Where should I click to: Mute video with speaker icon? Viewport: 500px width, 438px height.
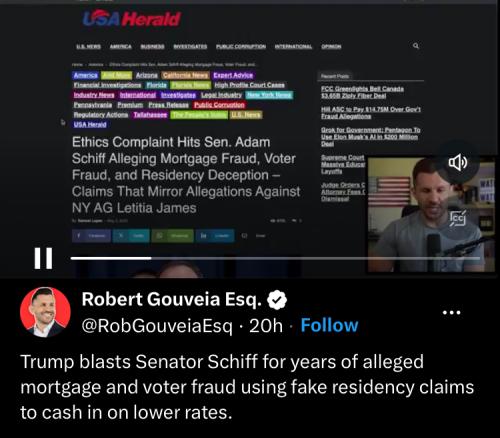pos(458,162)
